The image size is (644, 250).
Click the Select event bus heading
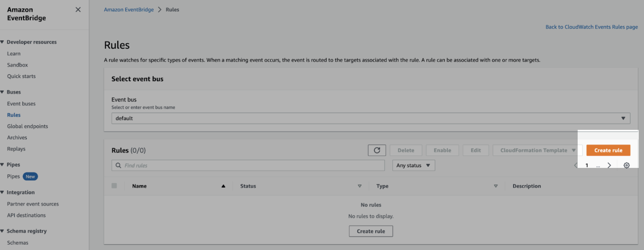(x=137, y=79)
